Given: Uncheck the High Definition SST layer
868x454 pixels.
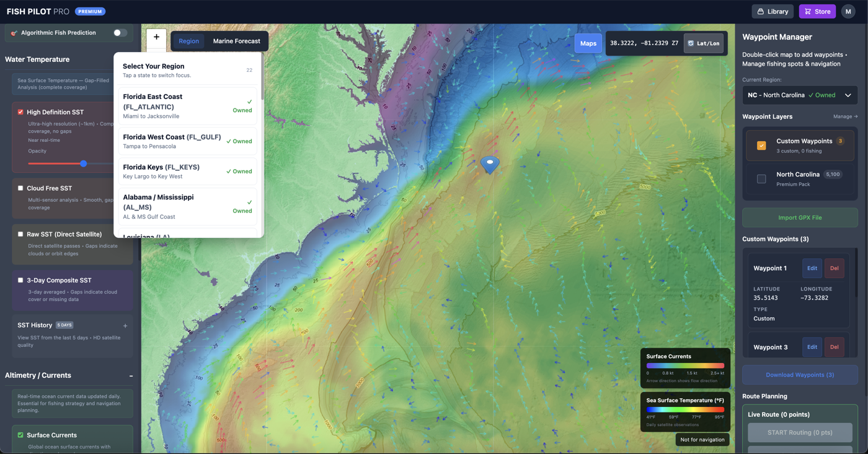Looking at the screenshot, I should click(19, 112).
